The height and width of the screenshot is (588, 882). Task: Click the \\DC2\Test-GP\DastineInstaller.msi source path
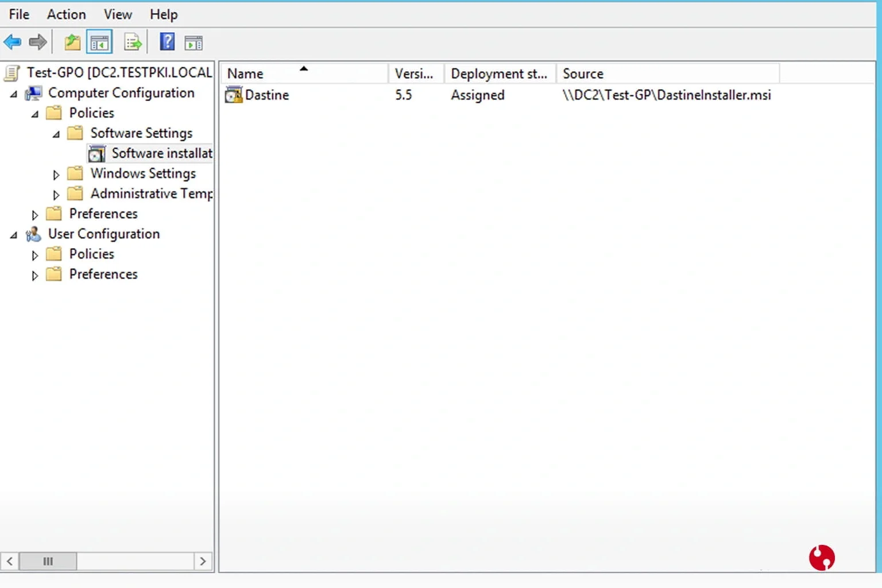667,95
